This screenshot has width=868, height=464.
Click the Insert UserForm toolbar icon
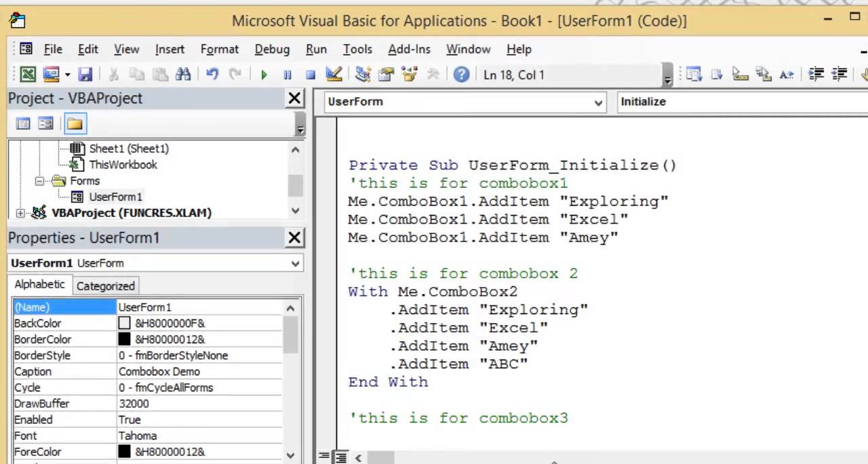(x=51, y=75)
